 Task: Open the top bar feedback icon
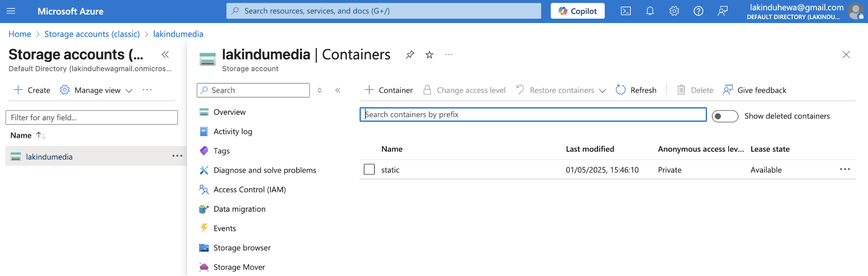tap(723, 11)
